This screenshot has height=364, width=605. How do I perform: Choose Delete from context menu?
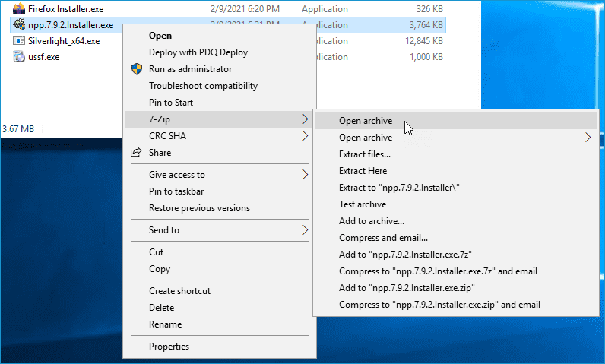coord(162,308)
